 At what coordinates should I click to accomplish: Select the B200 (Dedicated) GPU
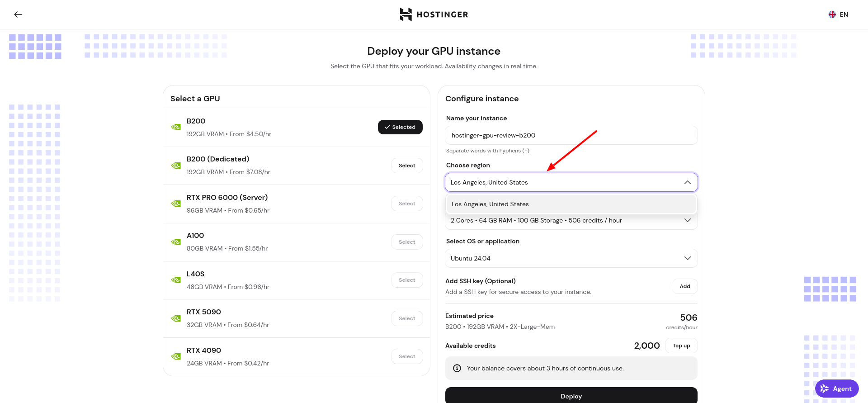tap(407, 166)
